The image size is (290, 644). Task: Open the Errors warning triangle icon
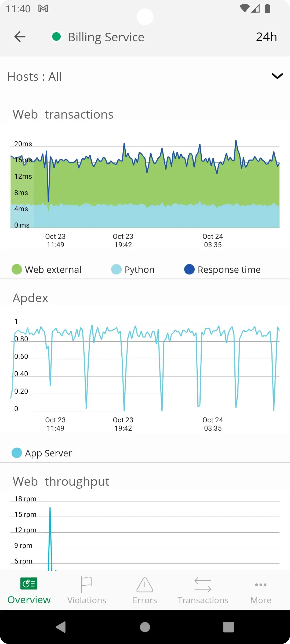[145, 584]
